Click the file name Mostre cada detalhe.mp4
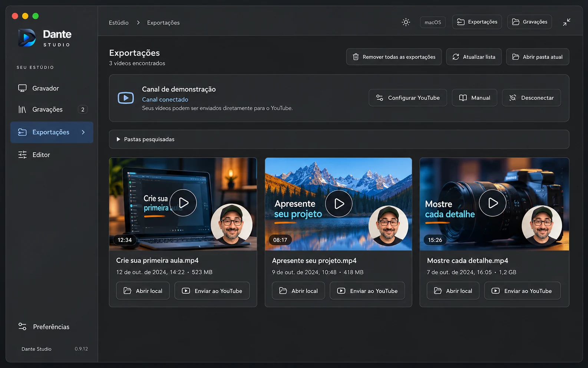 pyautogui.click(x=468, y=261)
